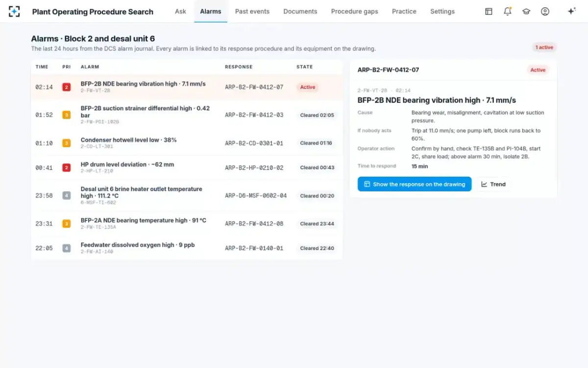Select Desal unit 6 brine heater alarm
588x368 pixels.
click(x=187, y=196)
